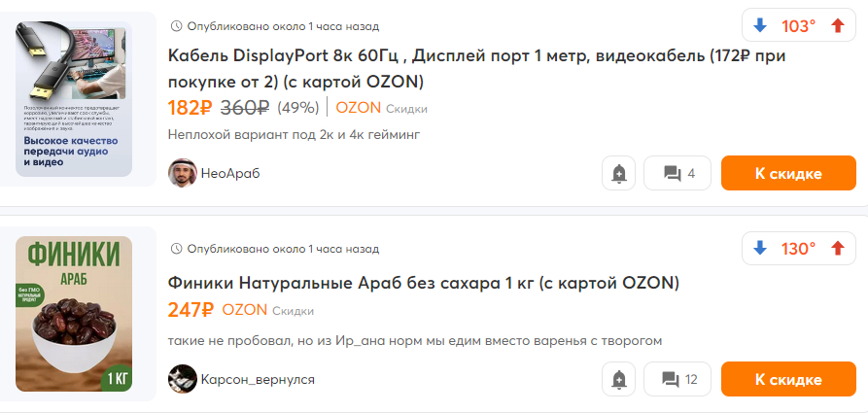868x413 pixels.
Task: Go to the cable deal via К скидке
Action: point(788,174)
